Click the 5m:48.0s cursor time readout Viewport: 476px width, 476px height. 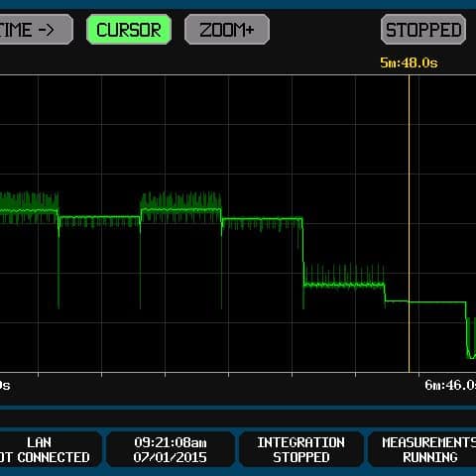[x=409, y=62]
